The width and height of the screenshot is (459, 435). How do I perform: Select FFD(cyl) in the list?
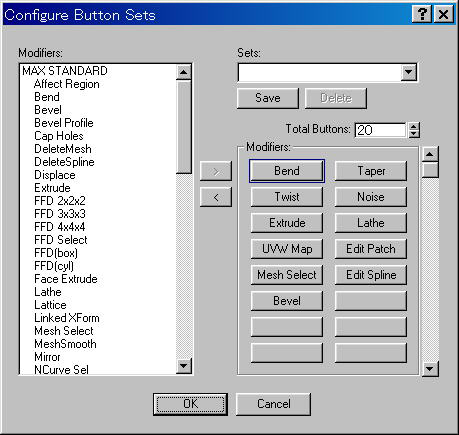54,266
